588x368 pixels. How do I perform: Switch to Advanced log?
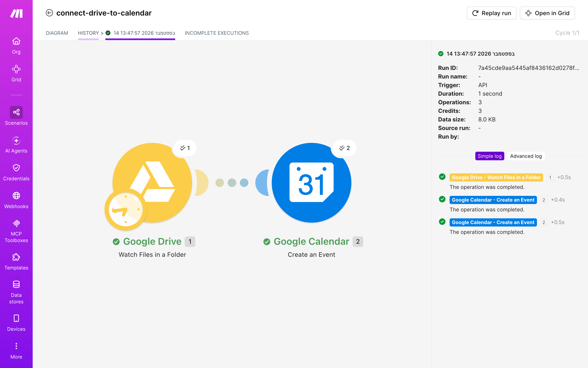pyautogui.click(x=526, y=156)
